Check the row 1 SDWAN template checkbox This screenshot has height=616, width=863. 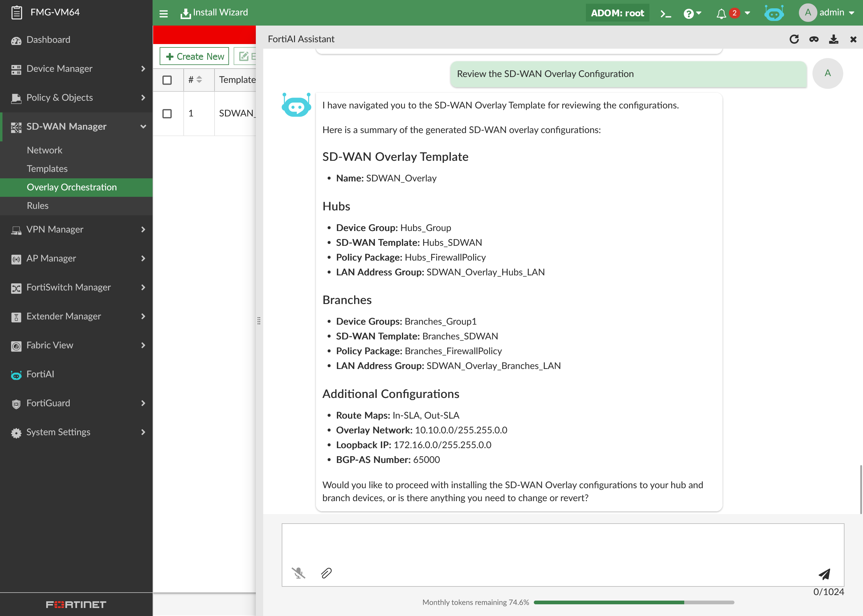click(x=167, y=113)
